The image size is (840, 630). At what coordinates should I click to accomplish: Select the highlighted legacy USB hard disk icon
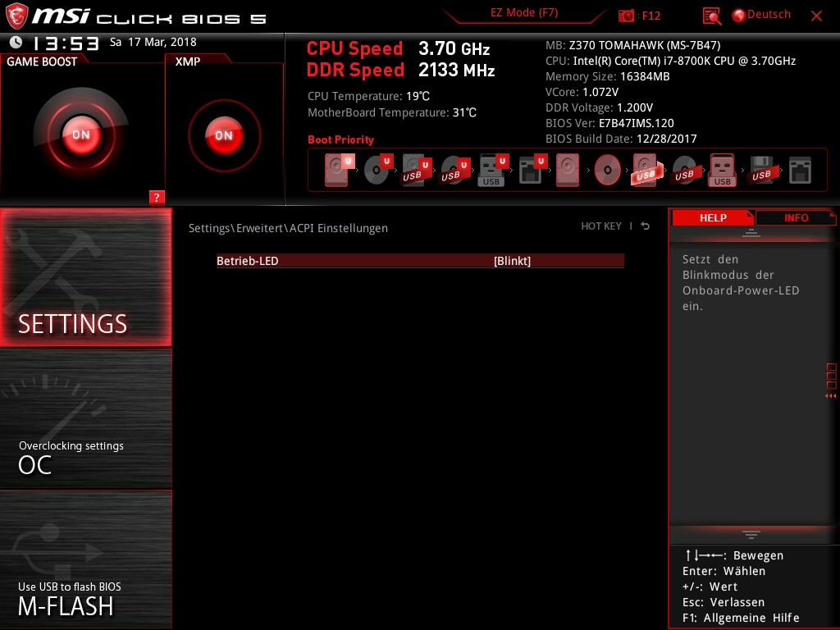coord(646,170)
